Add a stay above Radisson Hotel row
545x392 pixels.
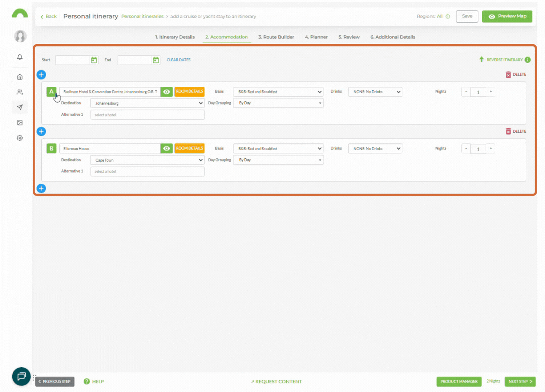(x=41, y=75)
